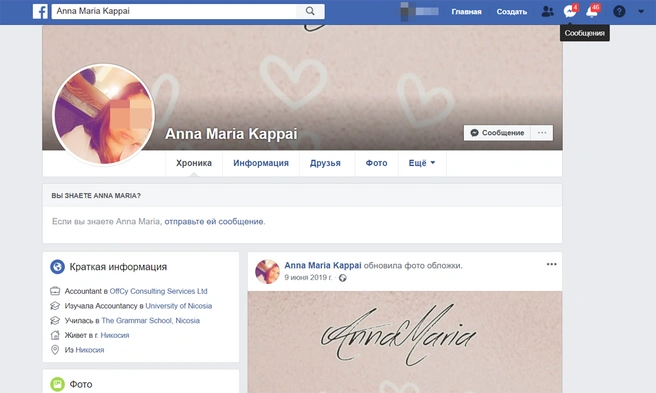Image resolution: width=656 pixels, height=393 pixels.
Task: Click the Сообщение button on the cover
Action: click(x=497, y=133)
